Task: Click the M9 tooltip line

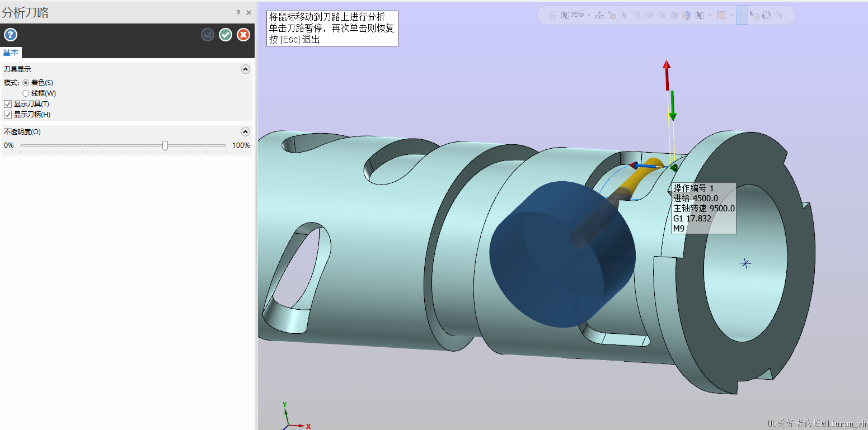Action: (x=679, y=229)
